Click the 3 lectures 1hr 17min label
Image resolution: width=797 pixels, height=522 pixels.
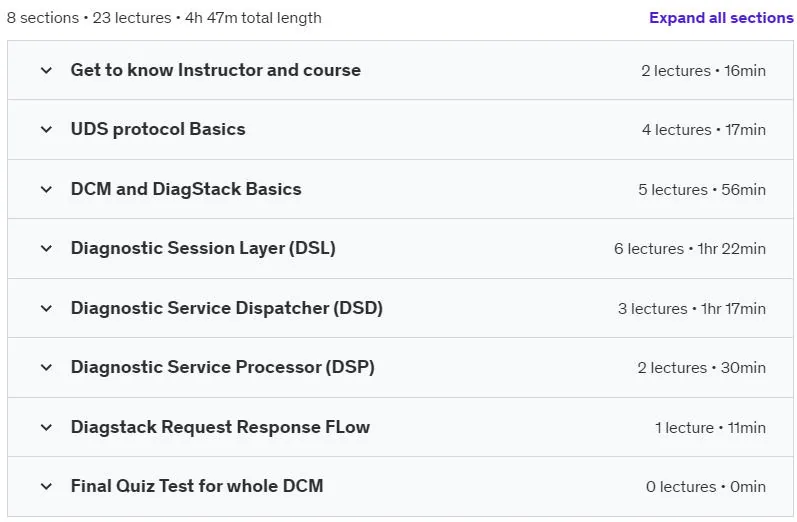tap(692, 309)
